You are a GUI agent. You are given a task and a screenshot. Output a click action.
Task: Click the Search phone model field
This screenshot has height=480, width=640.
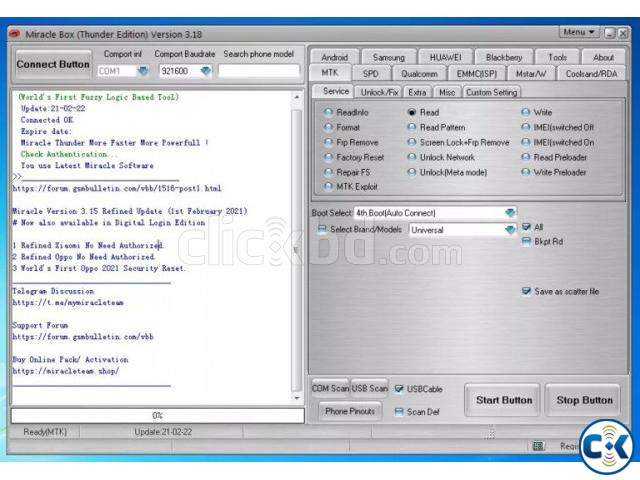(259, 71)
